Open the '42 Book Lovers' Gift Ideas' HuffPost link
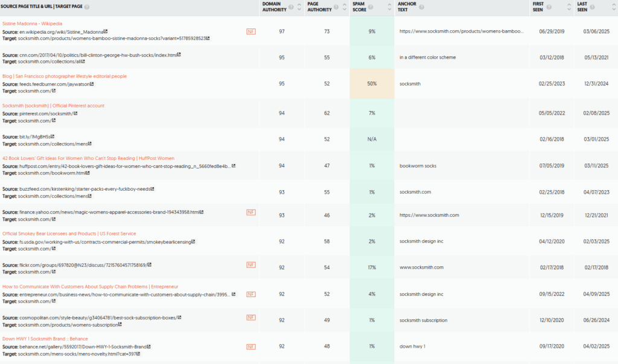Image resolution: width=618 pixels, height=364 pixels. pyautogui.click(x=88, y=158)
